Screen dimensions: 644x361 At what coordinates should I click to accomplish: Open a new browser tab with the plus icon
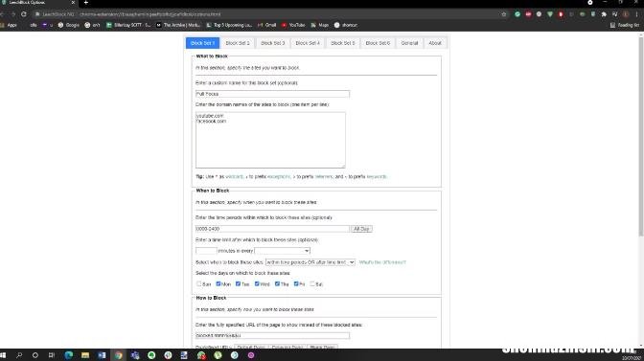click(86, 3)
